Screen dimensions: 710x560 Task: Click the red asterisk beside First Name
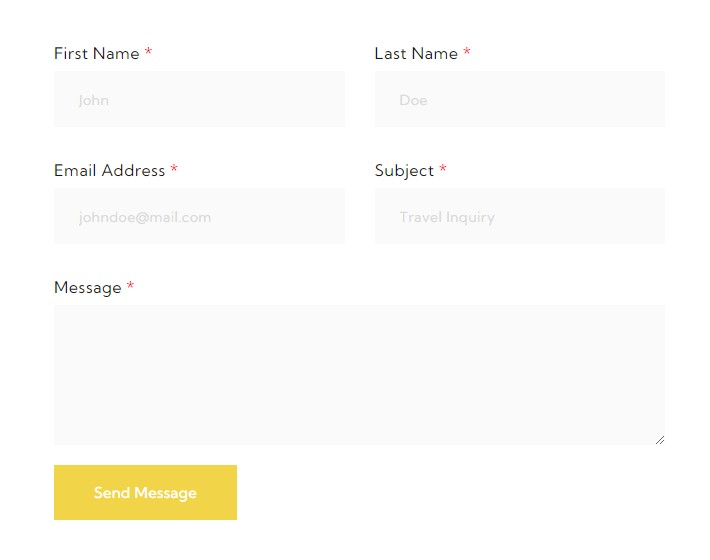pyautogui.click(x=149, y=52)
